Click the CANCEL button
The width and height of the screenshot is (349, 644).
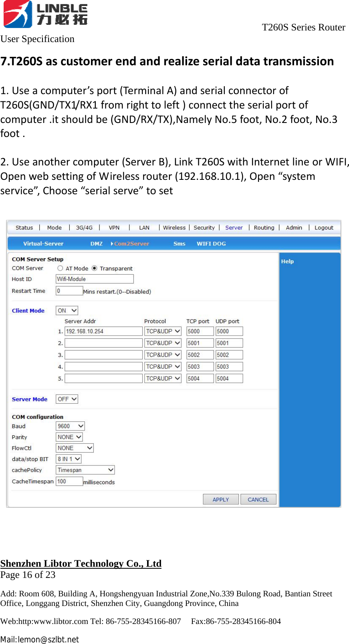pos(258,499)
